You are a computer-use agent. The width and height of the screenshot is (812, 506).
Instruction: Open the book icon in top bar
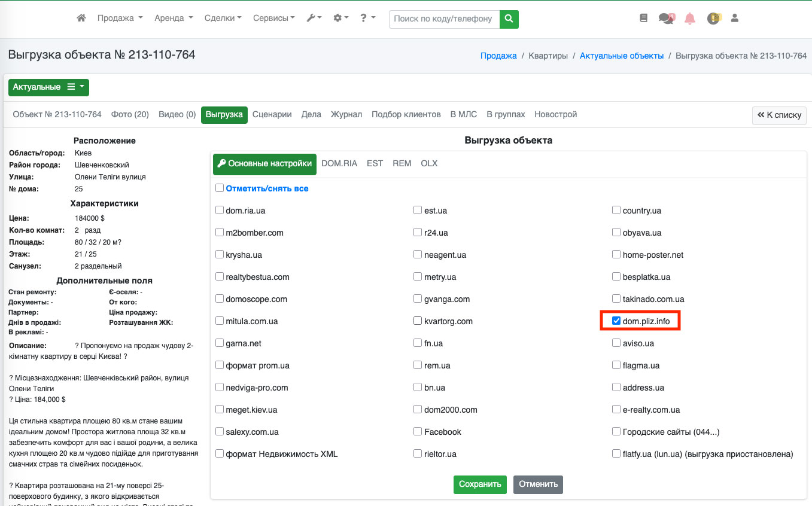click(x=644, y=19)
